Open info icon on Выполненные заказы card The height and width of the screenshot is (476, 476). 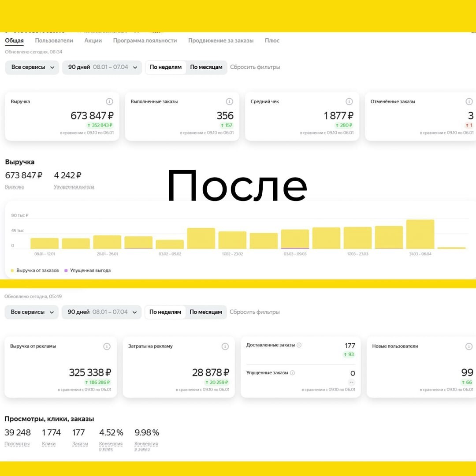(229, 101)
